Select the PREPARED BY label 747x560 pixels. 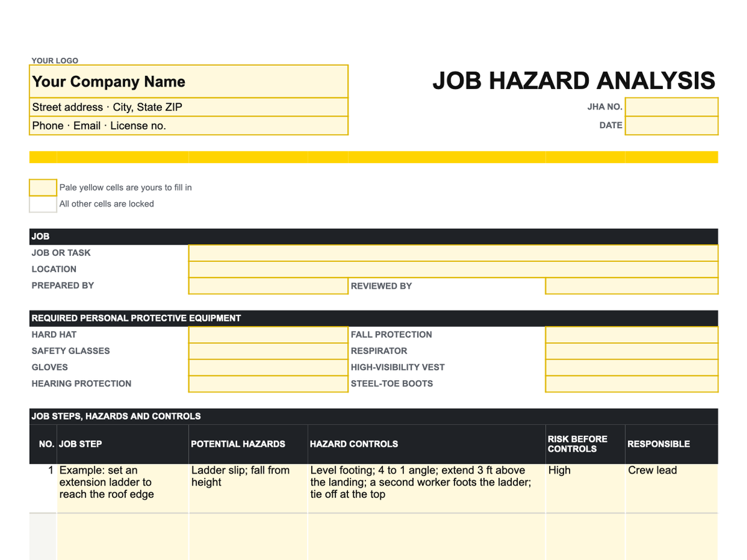[x=63, y=286]
